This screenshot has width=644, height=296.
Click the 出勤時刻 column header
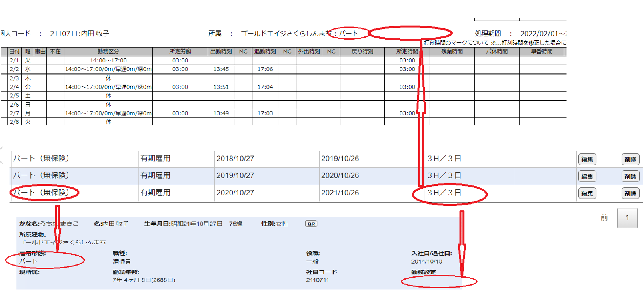[x=221, y=52]
